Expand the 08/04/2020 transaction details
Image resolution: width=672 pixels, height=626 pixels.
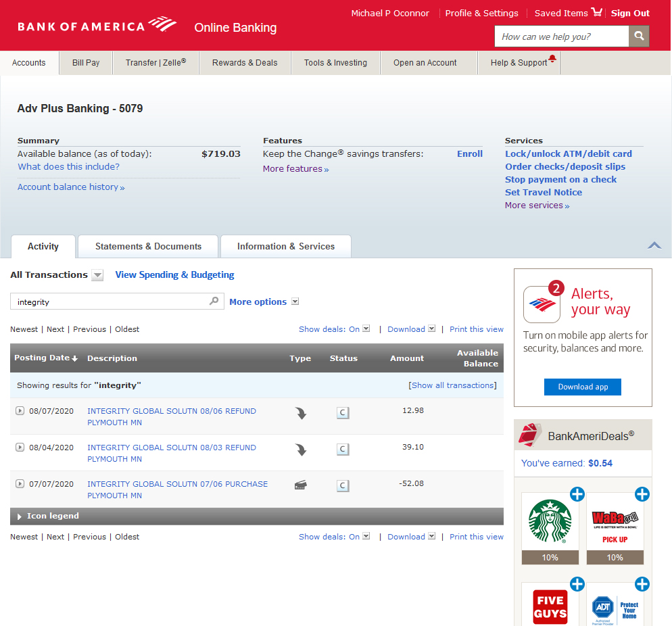coord(20,447)
